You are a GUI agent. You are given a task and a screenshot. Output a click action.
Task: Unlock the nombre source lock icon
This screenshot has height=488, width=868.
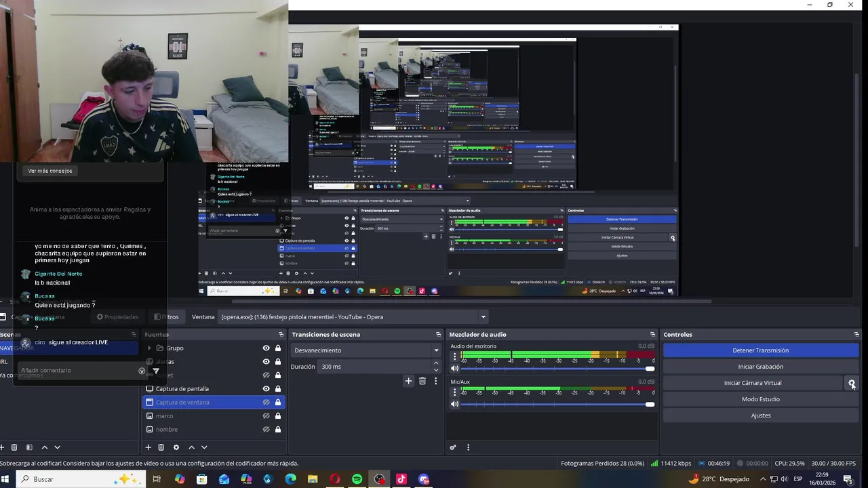point(278,429)
